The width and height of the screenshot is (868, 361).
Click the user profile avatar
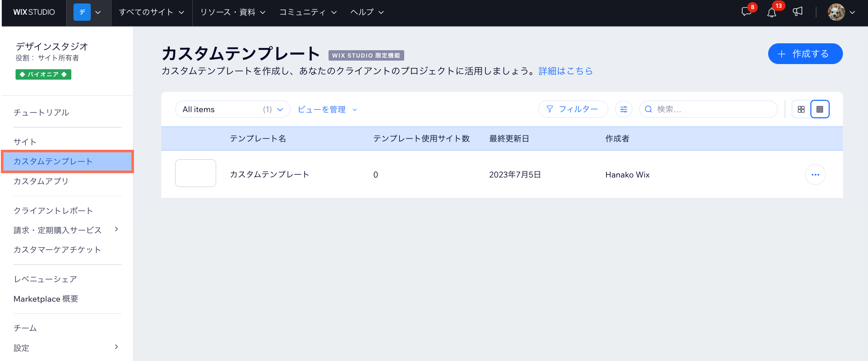pyautogui.click(x=836, y=12)
